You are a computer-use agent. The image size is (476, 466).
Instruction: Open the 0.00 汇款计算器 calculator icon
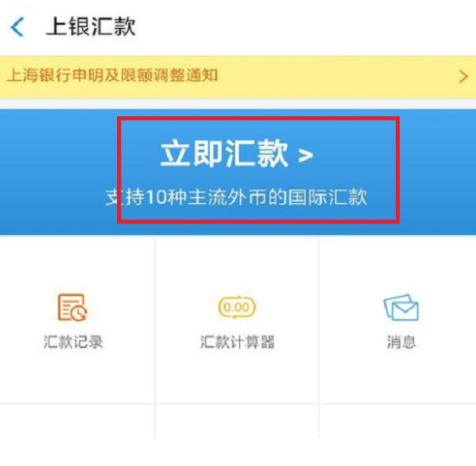[x=237, y=307]
